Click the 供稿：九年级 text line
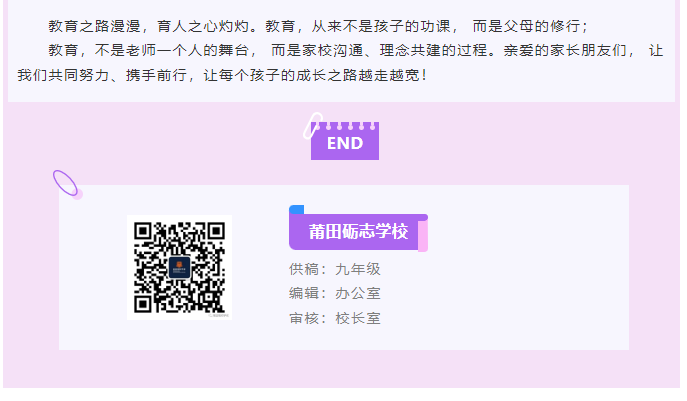 335,269
